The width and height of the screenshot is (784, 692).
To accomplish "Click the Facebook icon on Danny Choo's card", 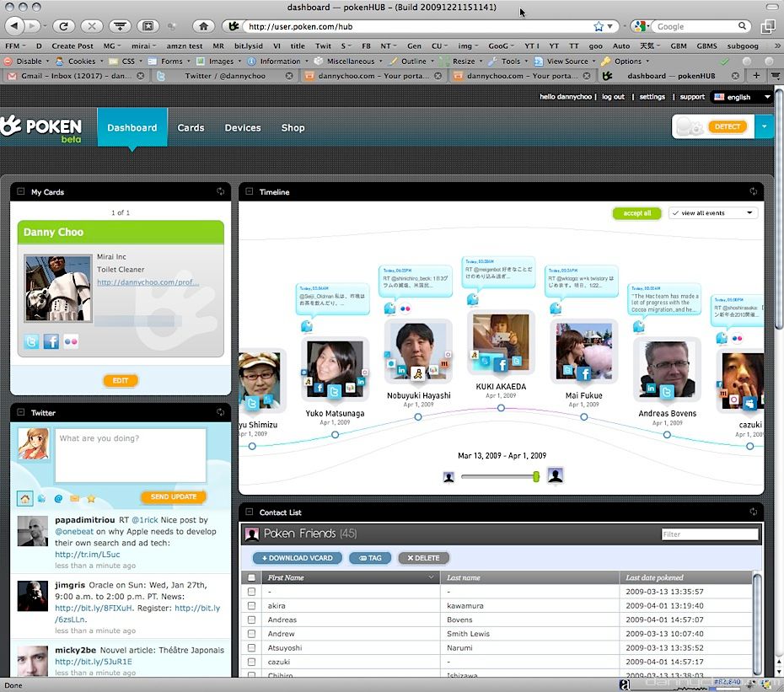I will pos(51,341).
